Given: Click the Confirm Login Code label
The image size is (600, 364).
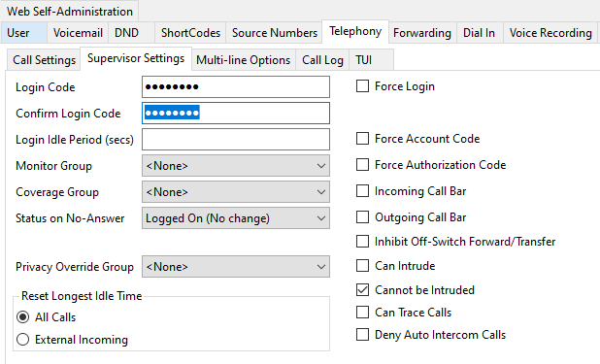Looking at the screenshot, I should tap(68, 114).
